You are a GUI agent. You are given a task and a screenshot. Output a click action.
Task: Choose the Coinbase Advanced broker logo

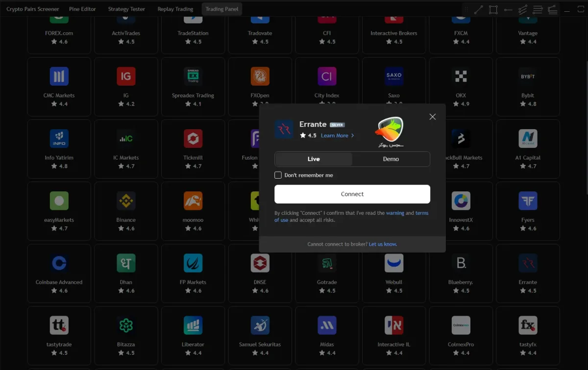[59, 263]
